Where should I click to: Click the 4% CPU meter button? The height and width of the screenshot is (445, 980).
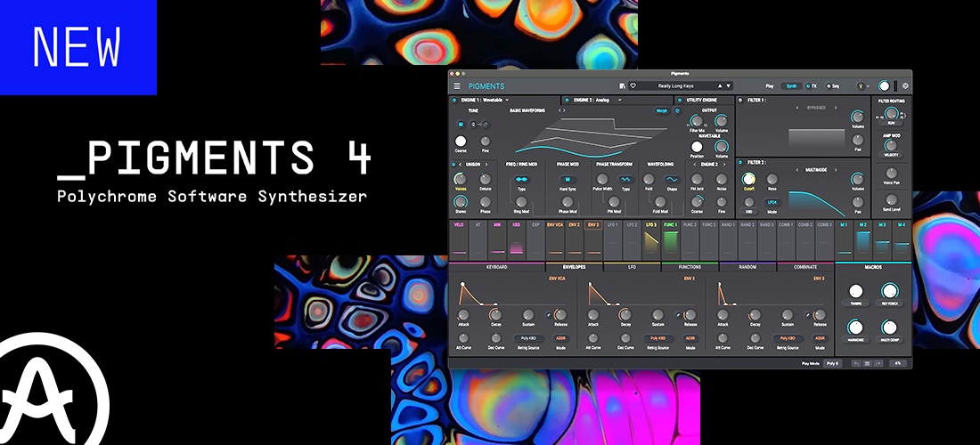point(897,363)
